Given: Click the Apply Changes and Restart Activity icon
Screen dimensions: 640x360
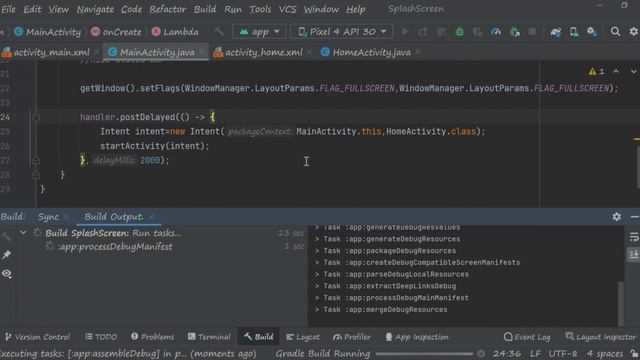Looking at the screenshot, I should pyautogui.click(x=423, y=31).
